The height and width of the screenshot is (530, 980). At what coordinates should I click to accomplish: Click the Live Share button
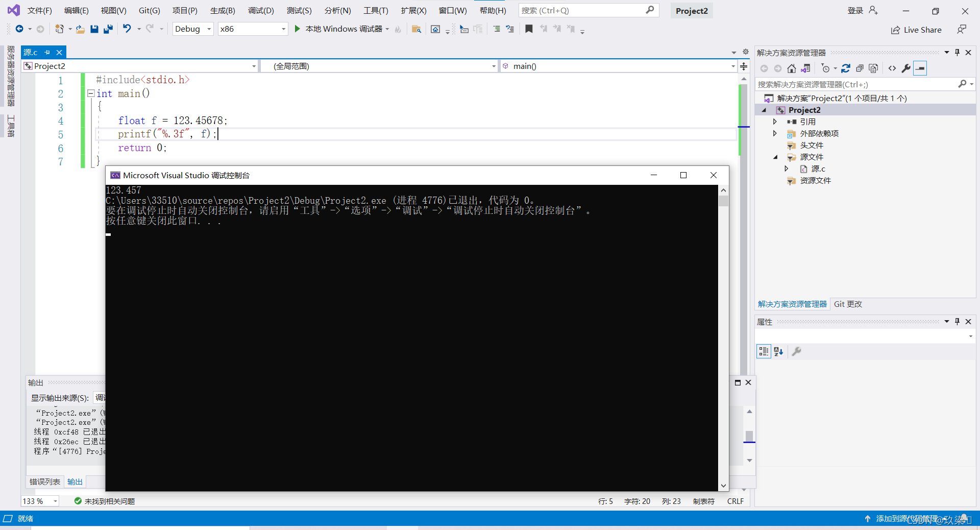(x=916, y=30)
